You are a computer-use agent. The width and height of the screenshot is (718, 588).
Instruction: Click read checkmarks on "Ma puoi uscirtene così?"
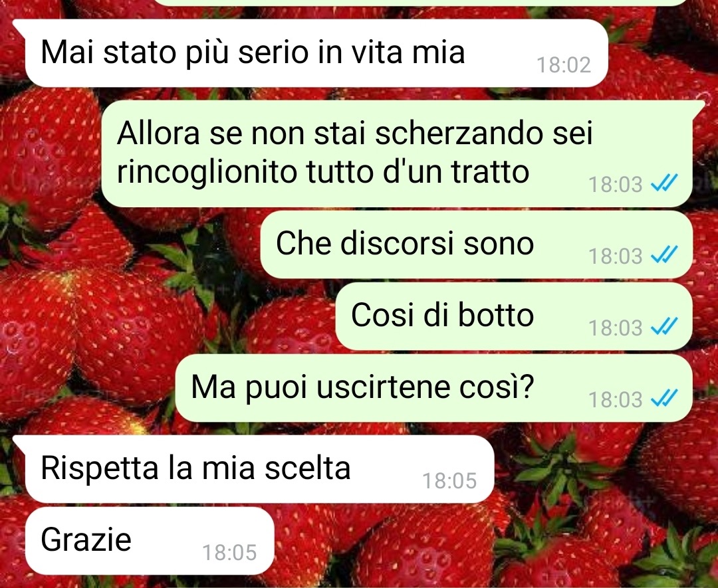tap(664, 398)
